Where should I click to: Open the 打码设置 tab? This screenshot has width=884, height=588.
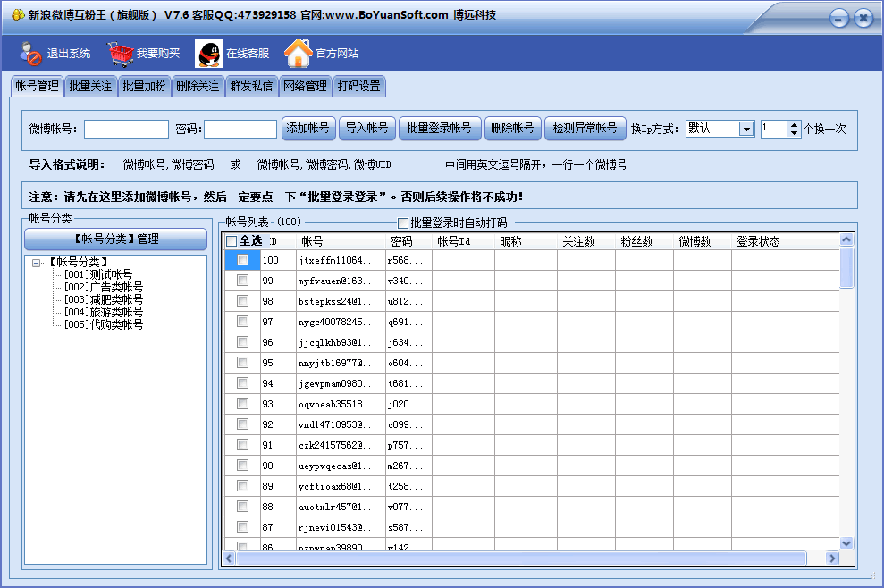(x=359, y=87)
